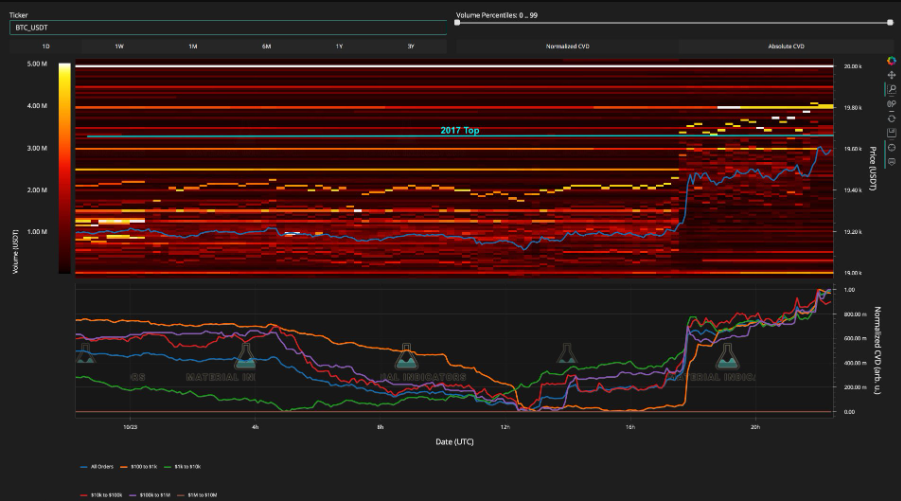Reset the chart view with the circular arrow icon

coord(891,118)
